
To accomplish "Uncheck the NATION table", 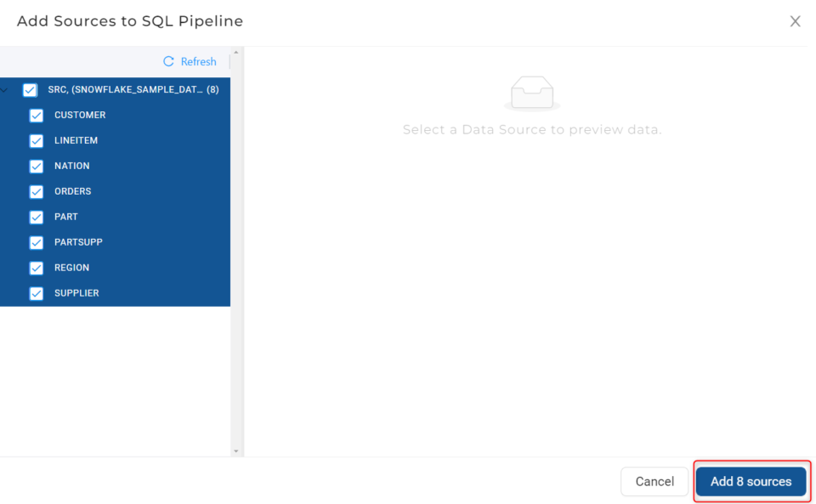I will tap(36, 166).
